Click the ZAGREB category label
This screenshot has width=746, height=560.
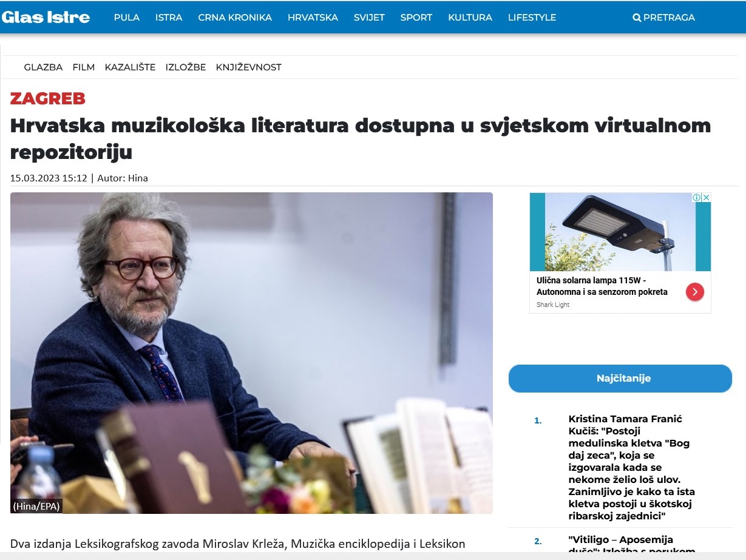[48, 98]
